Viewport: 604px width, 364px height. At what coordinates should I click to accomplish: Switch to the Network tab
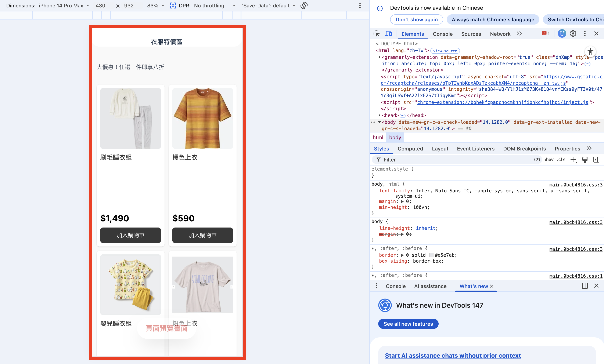[x=500, y=34]
